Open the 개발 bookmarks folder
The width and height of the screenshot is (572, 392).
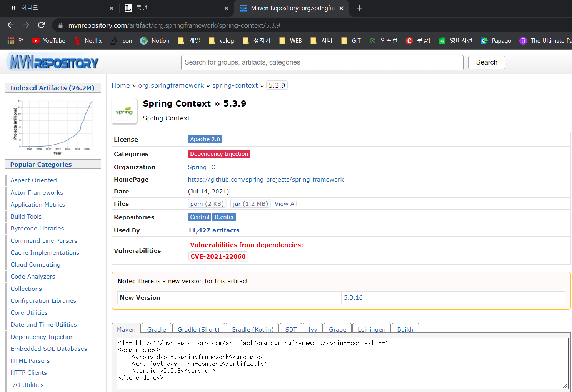189,40
